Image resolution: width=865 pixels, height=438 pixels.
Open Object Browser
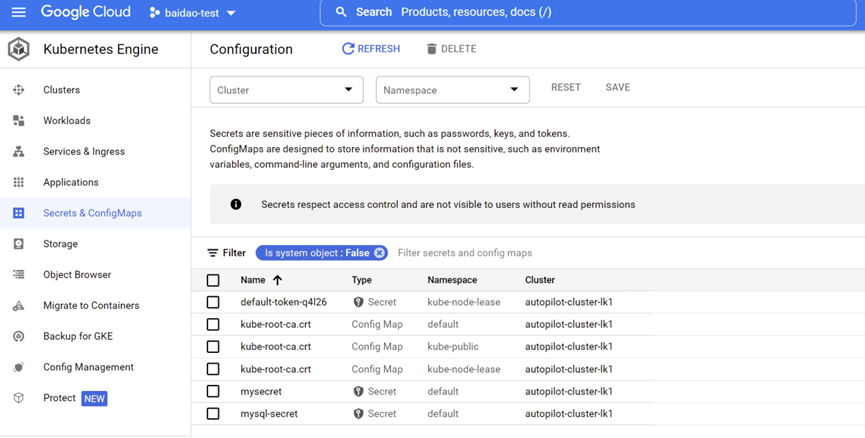click(x=77, y=275)
